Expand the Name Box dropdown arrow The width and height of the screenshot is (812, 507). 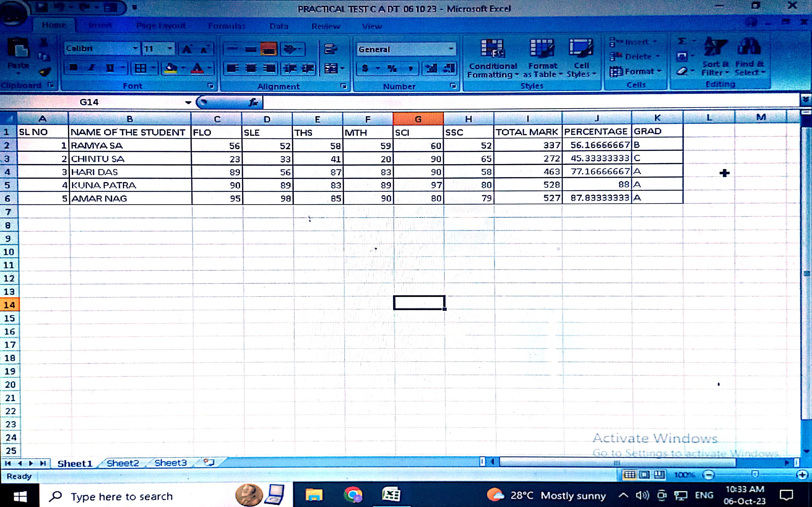(188, 102)
